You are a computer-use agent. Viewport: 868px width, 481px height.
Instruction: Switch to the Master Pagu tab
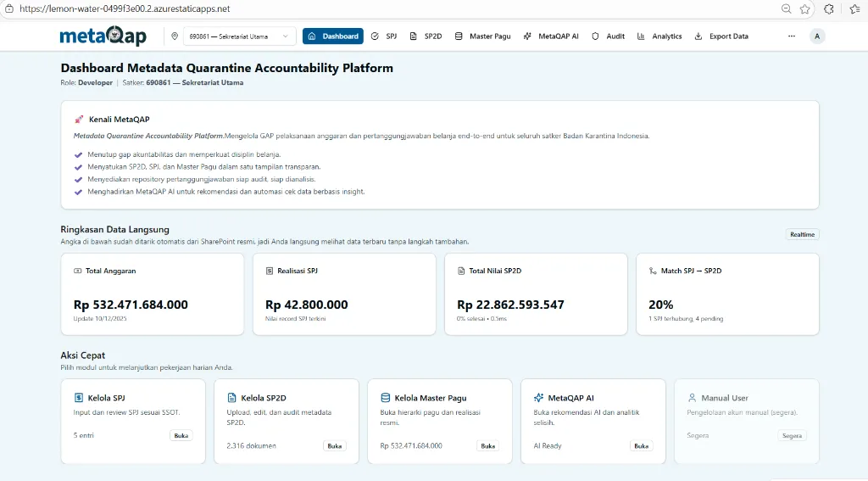pyautogui.click(x=483, y=36)
